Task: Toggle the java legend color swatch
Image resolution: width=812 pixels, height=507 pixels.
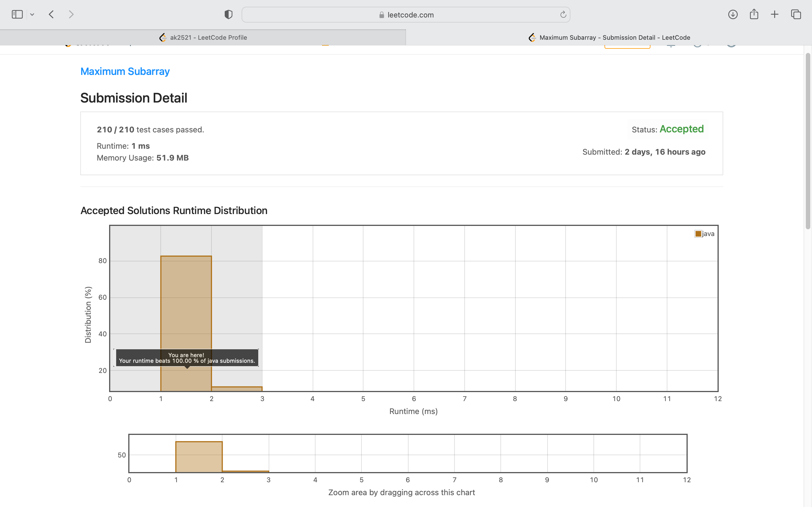Action: pos(698,234)
